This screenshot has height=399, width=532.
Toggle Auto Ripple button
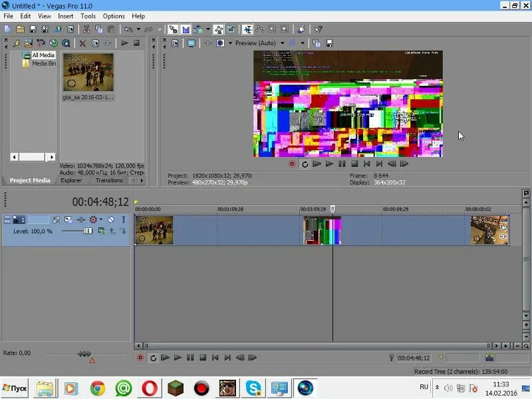coord(198,29)
